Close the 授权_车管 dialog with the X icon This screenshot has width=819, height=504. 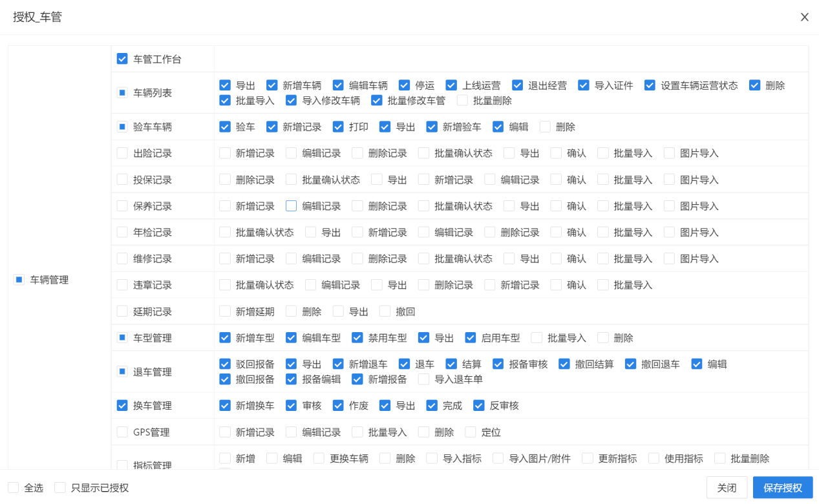pyautogui.click(x=804, y=17)
